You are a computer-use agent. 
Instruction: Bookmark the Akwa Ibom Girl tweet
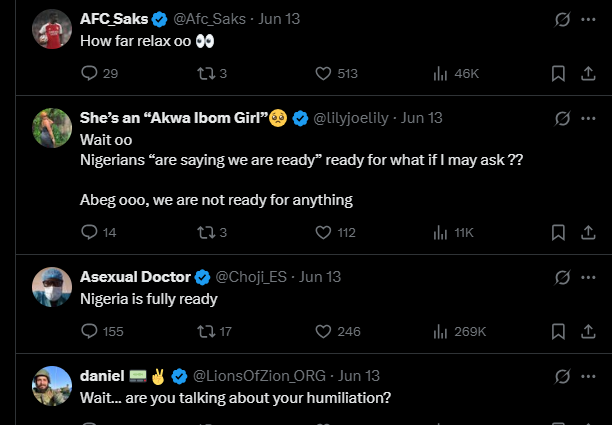pos(558,233)
